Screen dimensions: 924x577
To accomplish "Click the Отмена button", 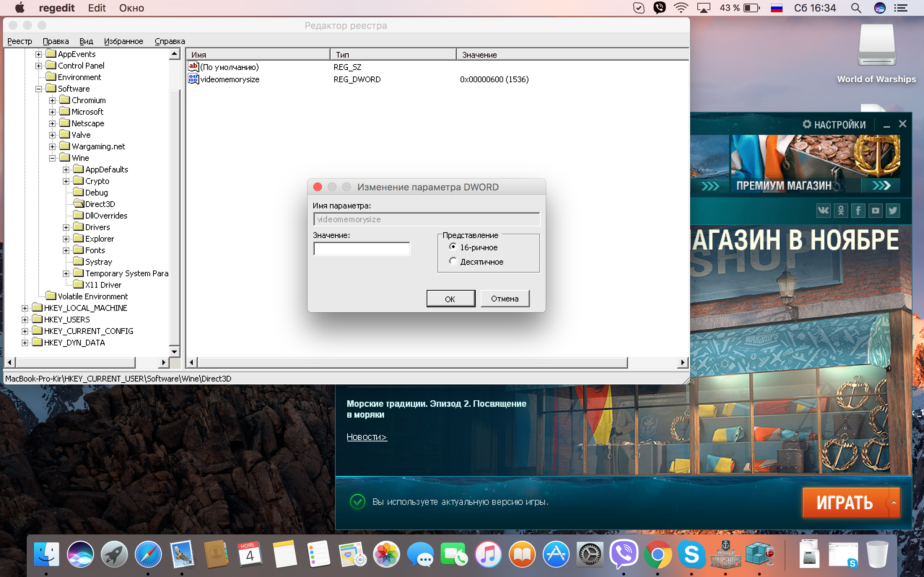I will [505, 299].
